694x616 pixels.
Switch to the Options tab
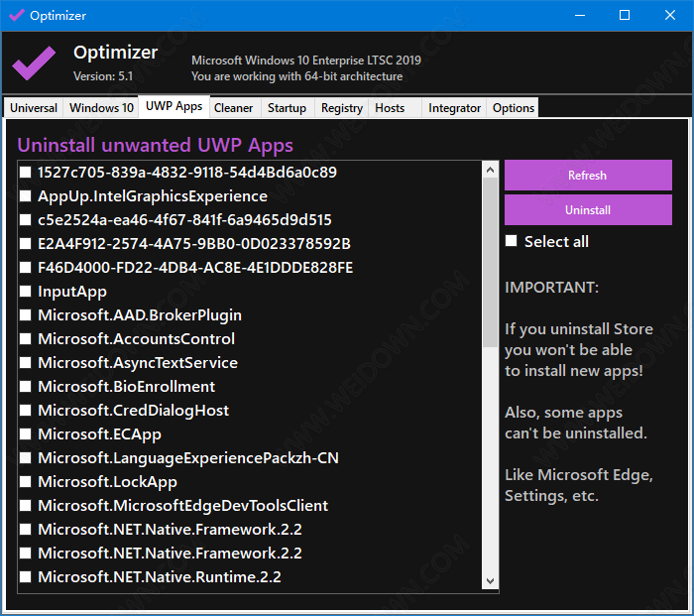tap(513, 108)
